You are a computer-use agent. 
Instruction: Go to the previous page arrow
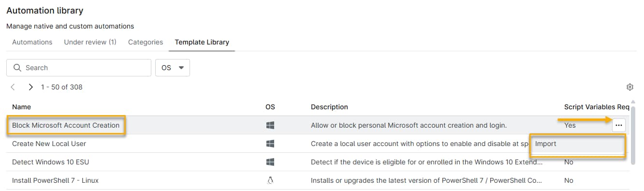click(x=13, y=87)
